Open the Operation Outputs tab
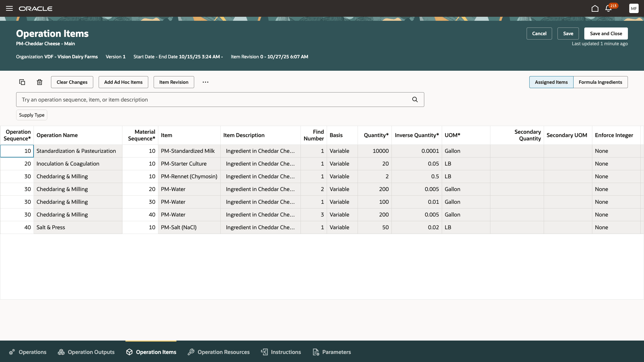The height and width of the screenshot is (362, 644). tap(86, 352)
